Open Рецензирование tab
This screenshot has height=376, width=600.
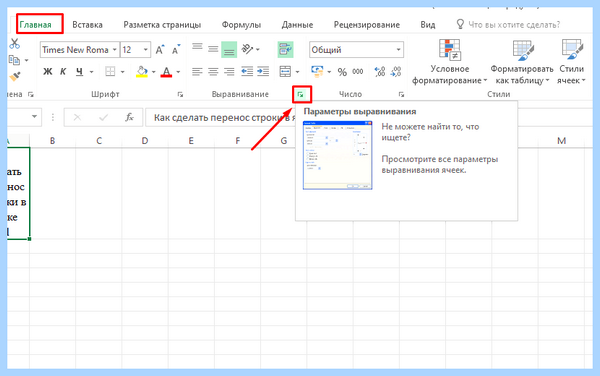tap(367, 25)
